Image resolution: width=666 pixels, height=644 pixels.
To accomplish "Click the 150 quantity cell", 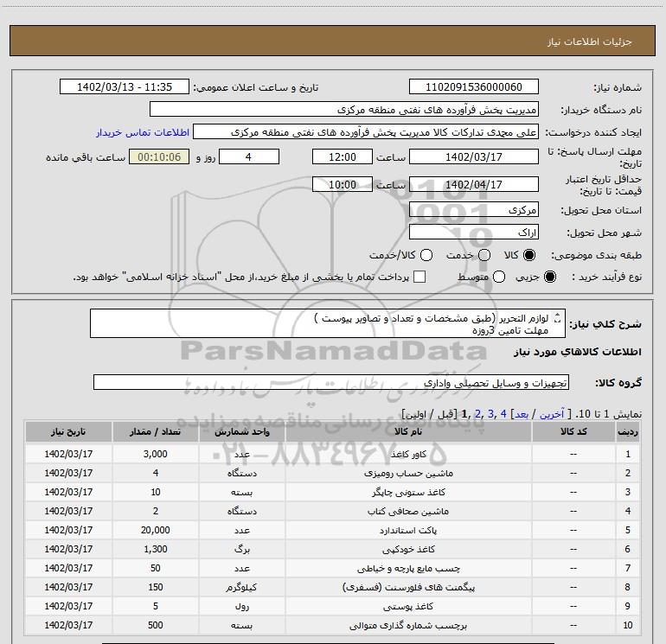I will click(156, 587).
